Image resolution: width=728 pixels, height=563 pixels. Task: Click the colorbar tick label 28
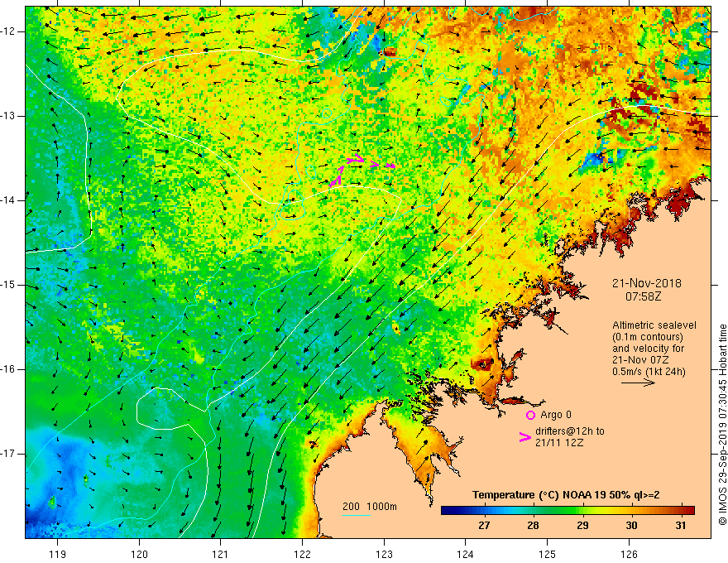click(x=533, y=526)
